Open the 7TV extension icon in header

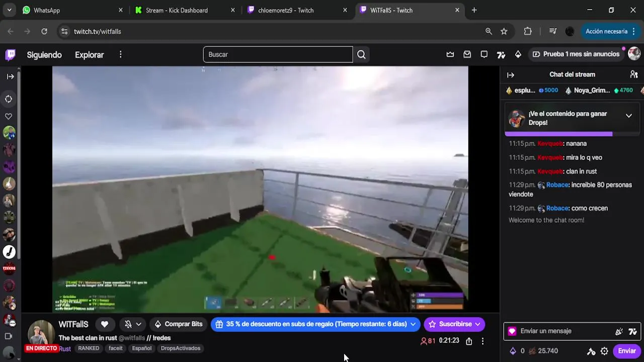pyautogui.click(x=501, y=54)
